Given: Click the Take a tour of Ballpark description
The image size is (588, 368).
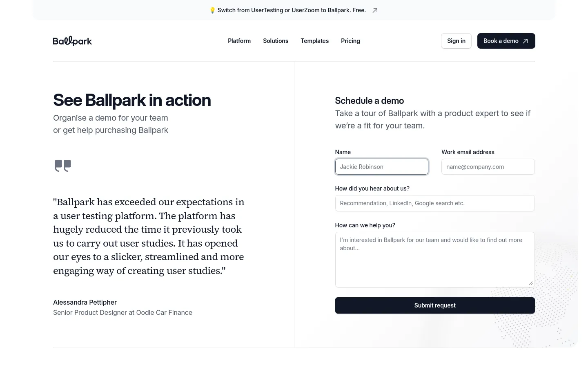Looking at the screenshot, I should [433, 119].
